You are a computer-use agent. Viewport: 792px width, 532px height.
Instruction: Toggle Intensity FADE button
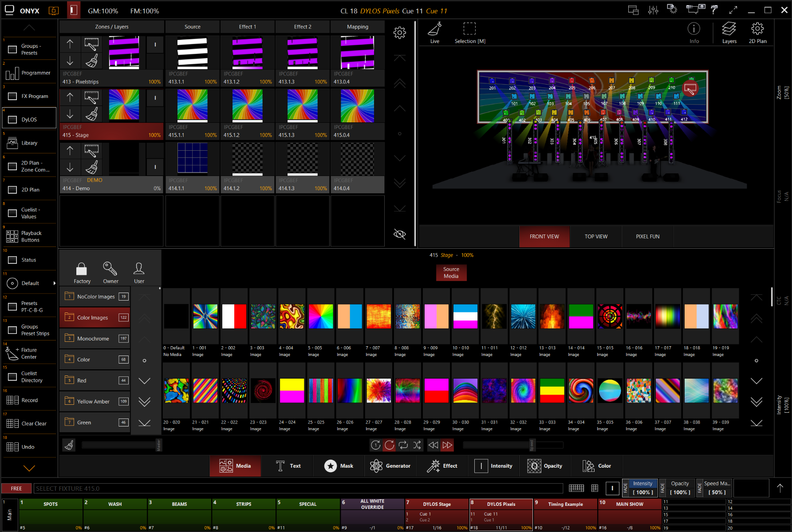click(625, 488)
